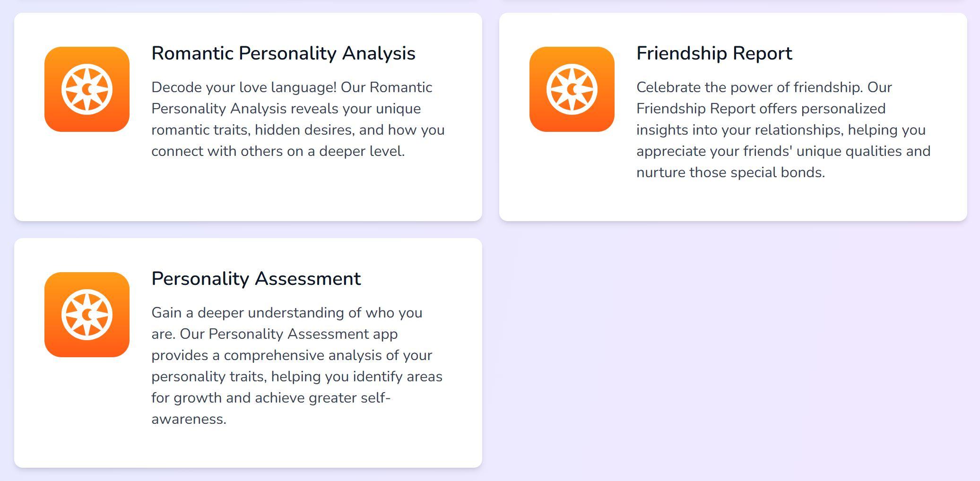Click the final word 'awareness.' in Personality Assessment card

(x=189, y=419)
